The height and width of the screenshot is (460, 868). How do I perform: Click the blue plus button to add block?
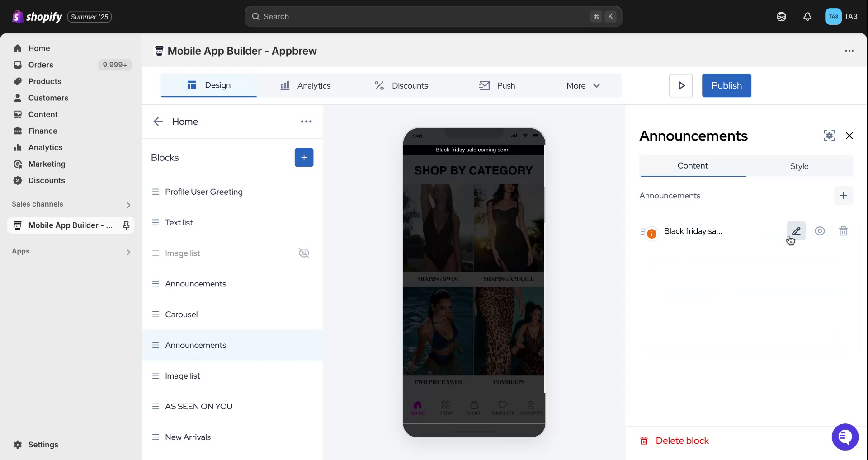point(304,157)
